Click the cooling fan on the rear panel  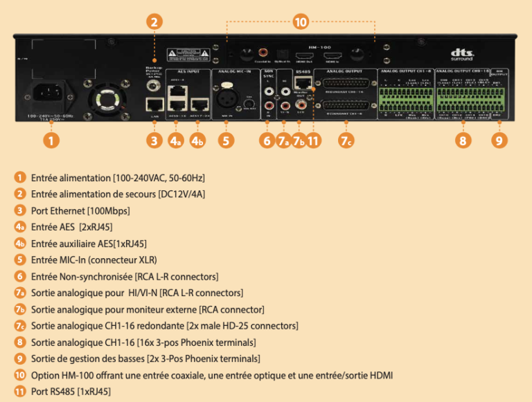pyautogui.click(x=107, y=100)
